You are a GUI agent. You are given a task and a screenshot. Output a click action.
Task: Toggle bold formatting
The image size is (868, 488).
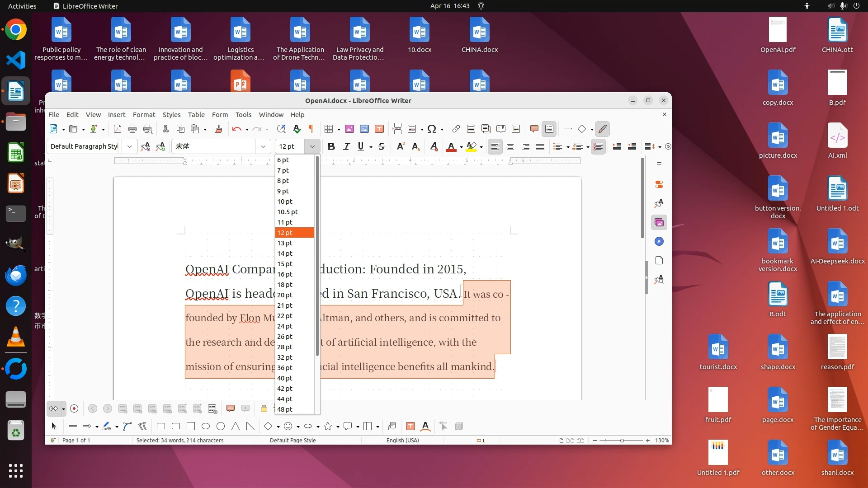(331, 146)
